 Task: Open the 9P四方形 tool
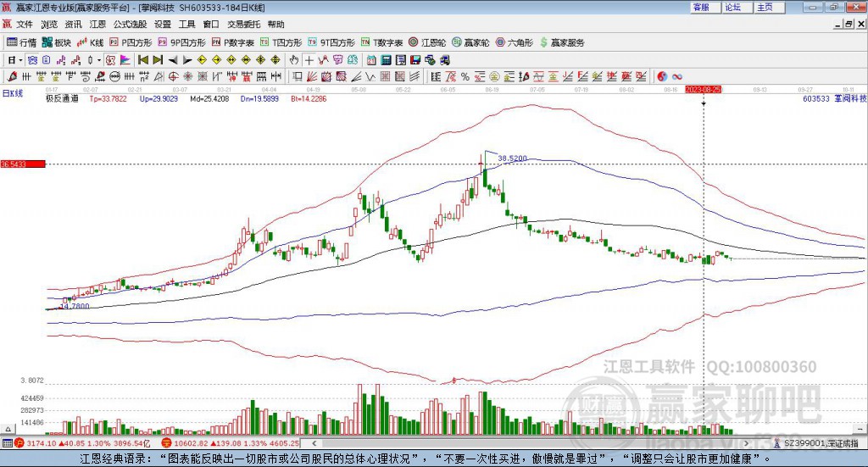click(181, 42)
